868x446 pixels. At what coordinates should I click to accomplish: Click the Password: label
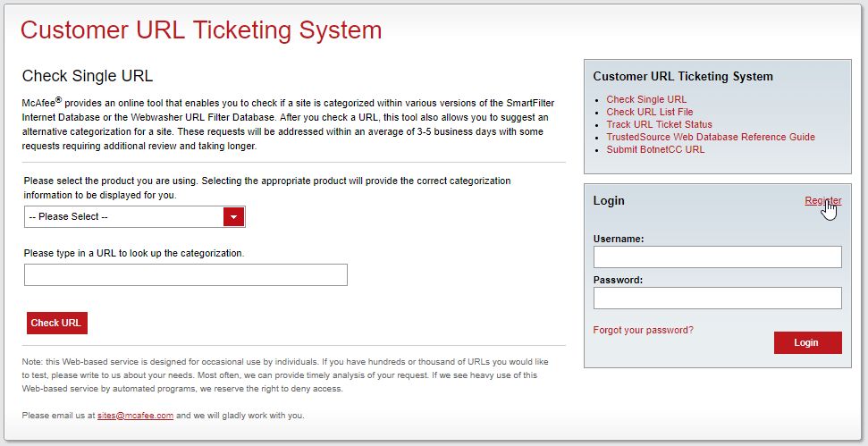click(618, 280)
